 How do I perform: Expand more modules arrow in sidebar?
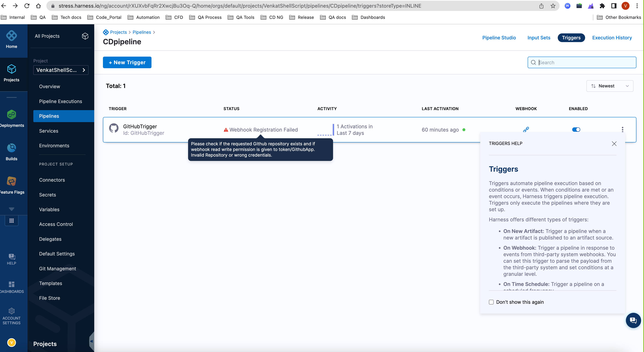[11, 209]
